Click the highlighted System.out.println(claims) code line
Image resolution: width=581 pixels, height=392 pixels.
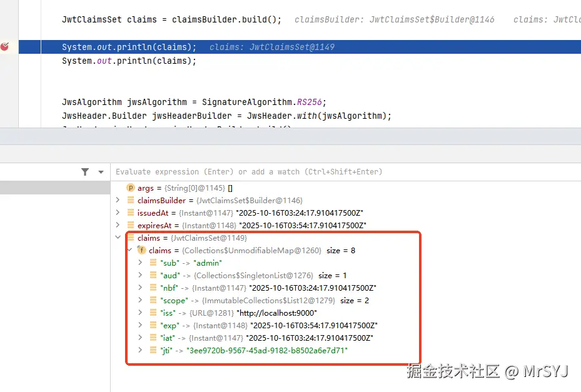click(x=129, y=47)
